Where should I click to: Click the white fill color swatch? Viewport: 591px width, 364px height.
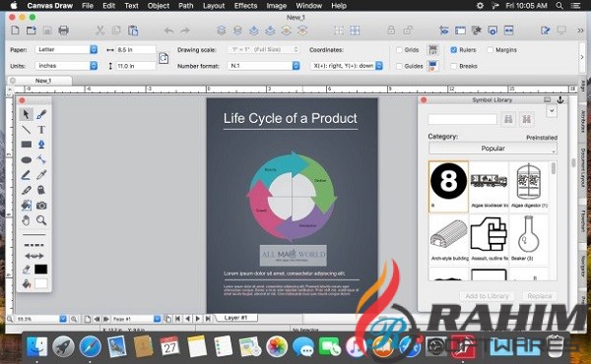coord(40,284)
